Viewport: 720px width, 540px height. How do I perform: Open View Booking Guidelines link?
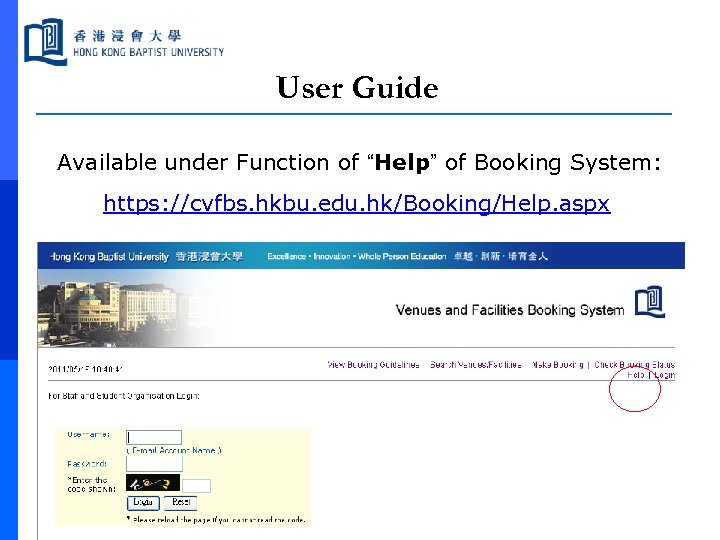point(373,365)
